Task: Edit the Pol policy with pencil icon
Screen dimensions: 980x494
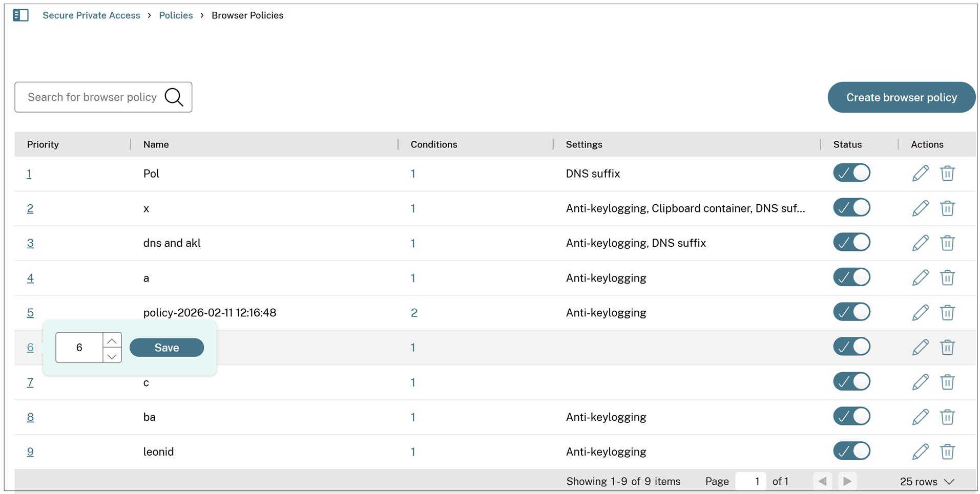Action: tap(920, 174)
